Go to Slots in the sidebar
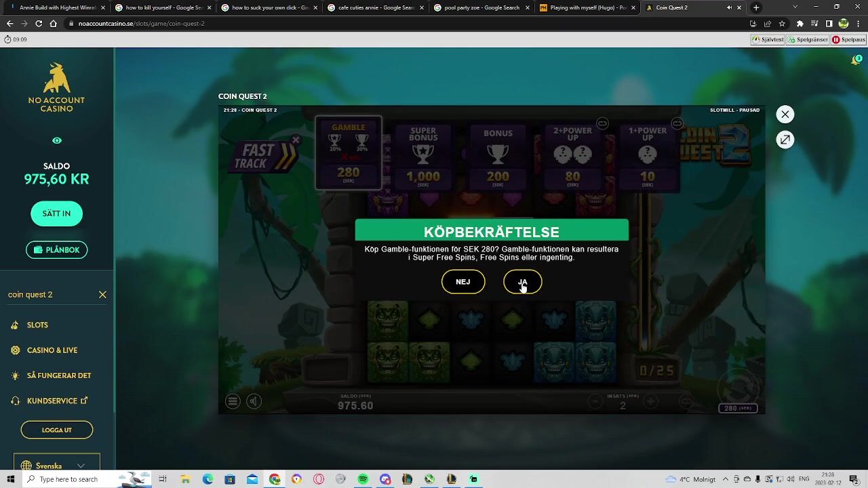 coord(37,325)
